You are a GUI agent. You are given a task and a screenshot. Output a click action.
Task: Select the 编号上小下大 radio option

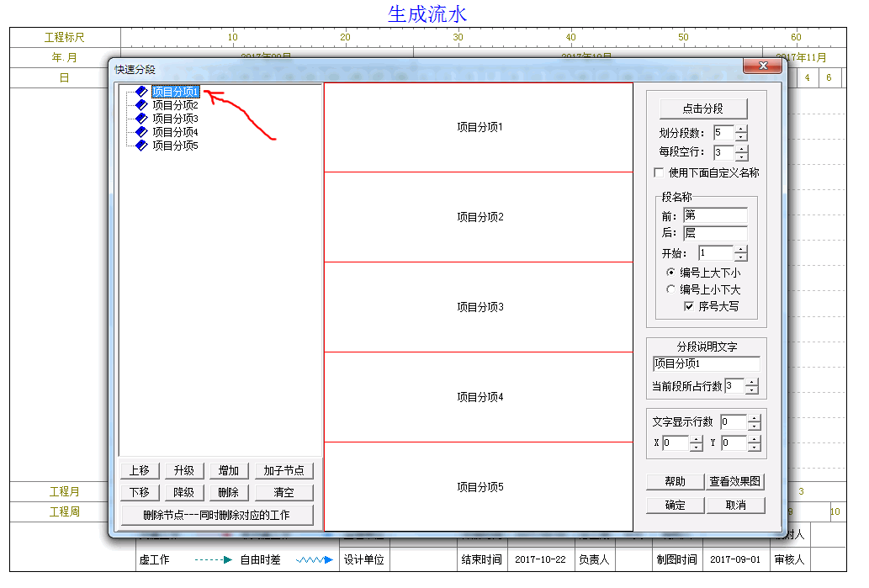point(670,289)
